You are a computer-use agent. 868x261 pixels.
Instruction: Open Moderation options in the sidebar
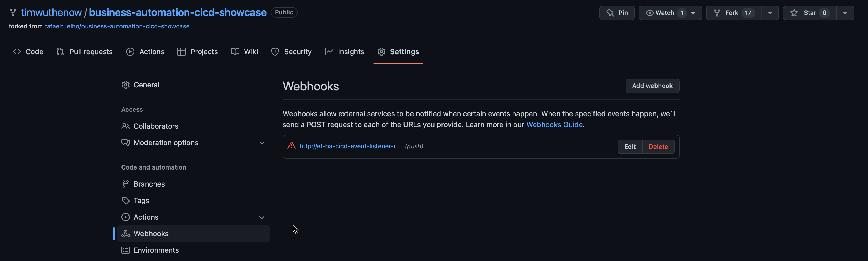194,142
